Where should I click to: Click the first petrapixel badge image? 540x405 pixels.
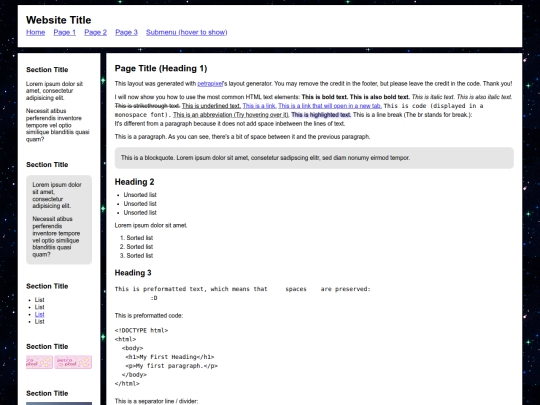coord(39,362)
